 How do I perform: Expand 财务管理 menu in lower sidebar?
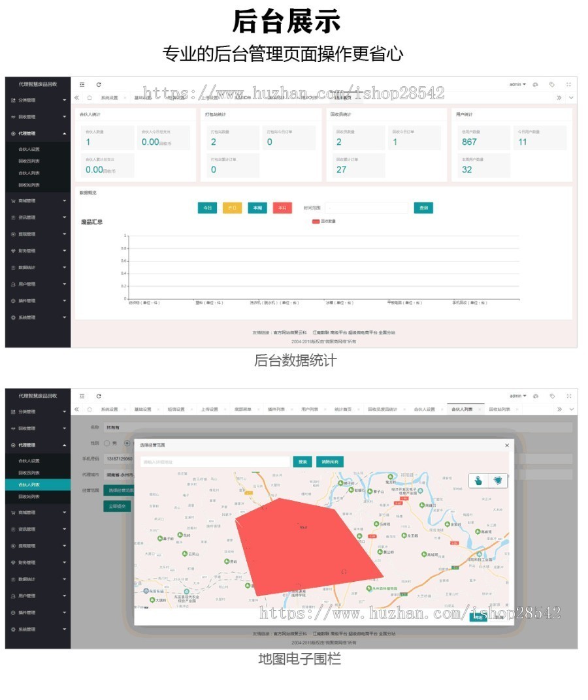click(38, 562)
